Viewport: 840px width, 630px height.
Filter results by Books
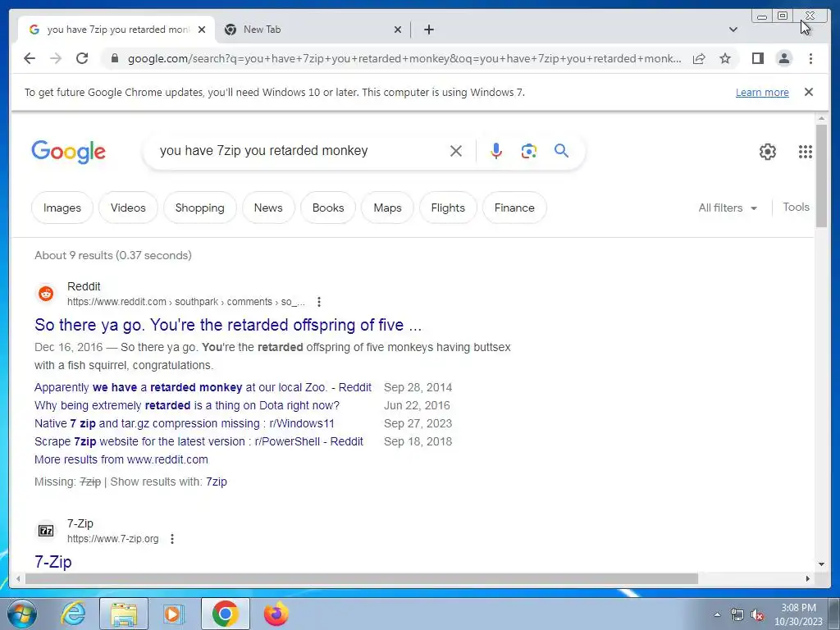(328, 208)
